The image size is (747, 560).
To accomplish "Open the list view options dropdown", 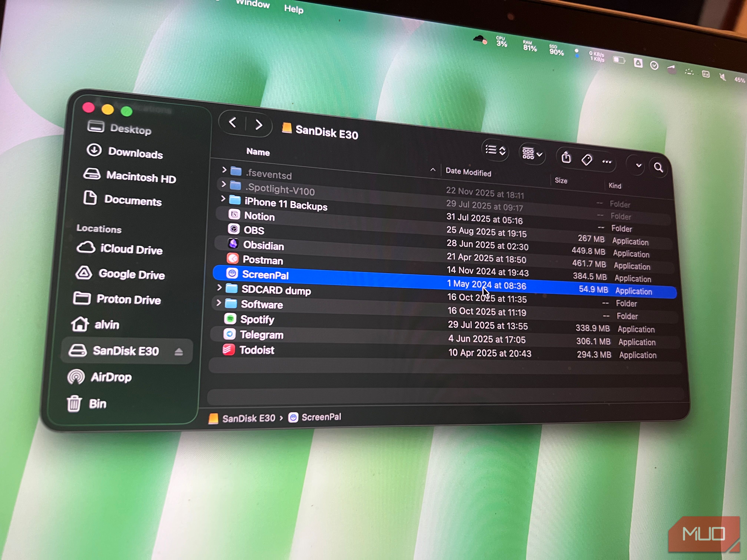I will [495, 150].
